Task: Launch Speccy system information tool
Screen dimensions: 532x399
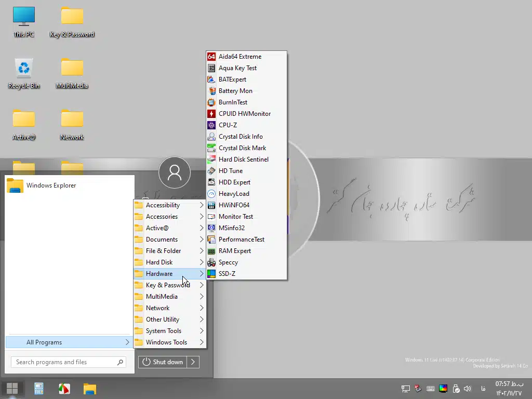Action: point(228,262)
